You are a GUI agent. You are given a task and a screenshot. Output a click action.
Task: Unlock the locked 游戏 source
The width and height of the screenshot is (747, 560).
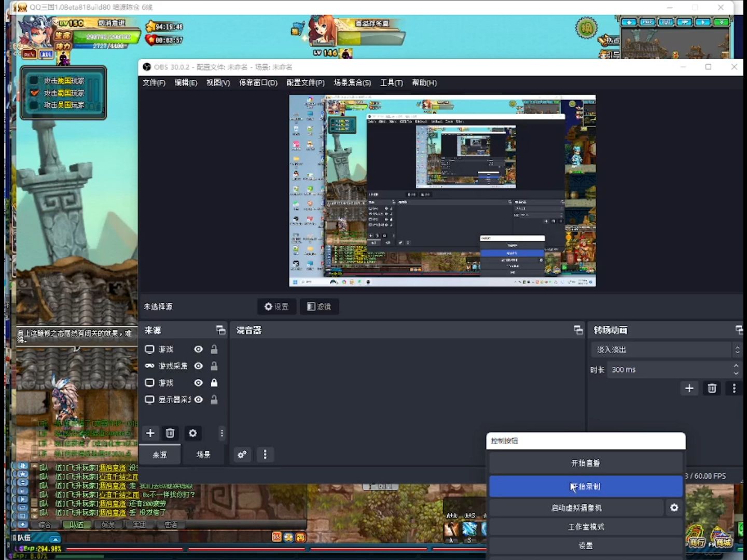214,383
